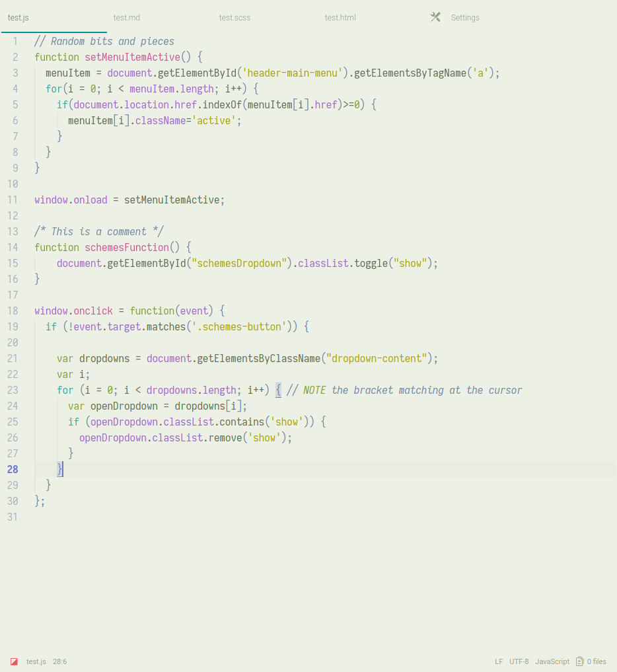617x672 pixels.
Task: Click line number 2 in the gutter
Action: [x=15, y=57]
